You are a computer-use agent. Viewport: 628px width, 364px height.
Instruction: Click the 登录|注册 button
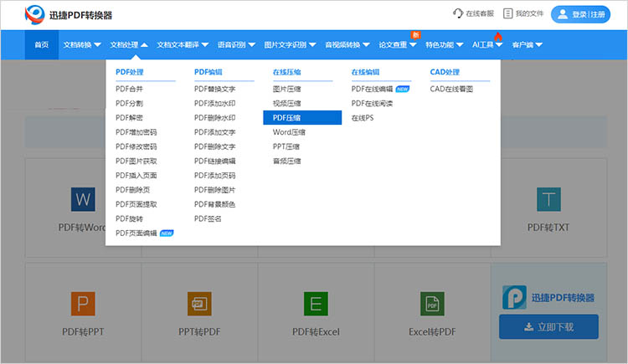click(580, 14)
